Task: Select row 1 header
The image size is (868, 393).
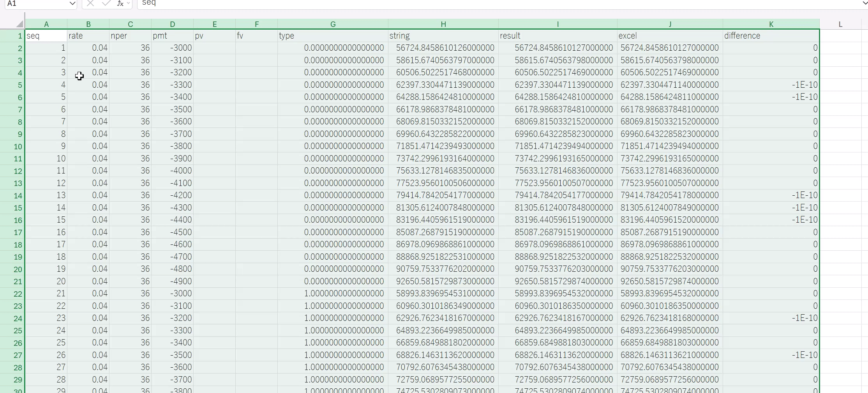Action: coord(12,36)
